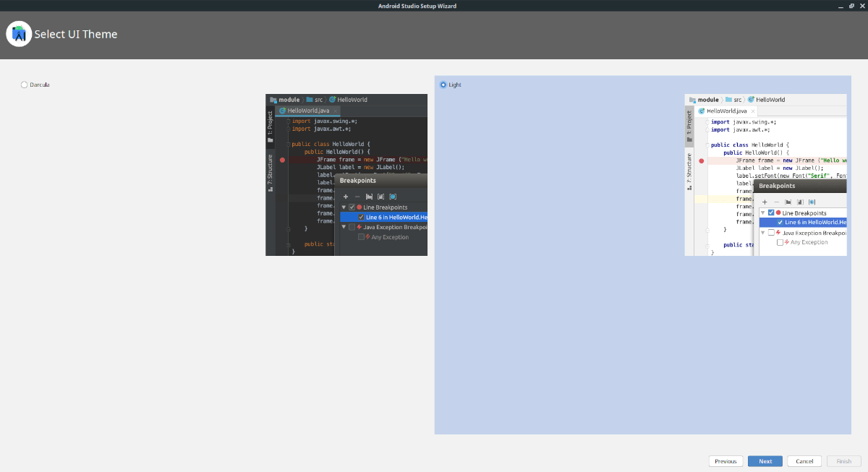Collapse the Java Exception Breakpoints group

click(x=344, y=227)
